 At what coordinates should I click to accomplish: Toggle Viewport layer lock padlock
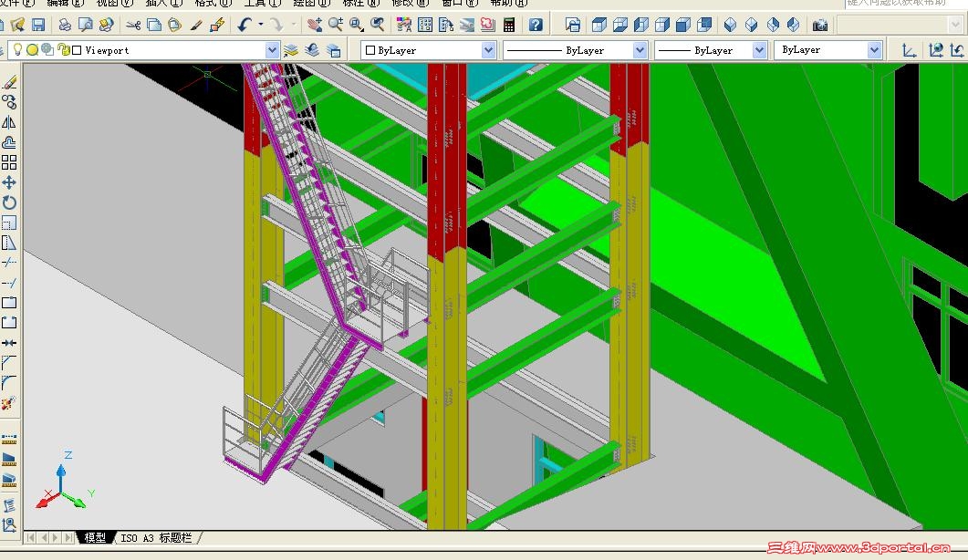point(63,49)
